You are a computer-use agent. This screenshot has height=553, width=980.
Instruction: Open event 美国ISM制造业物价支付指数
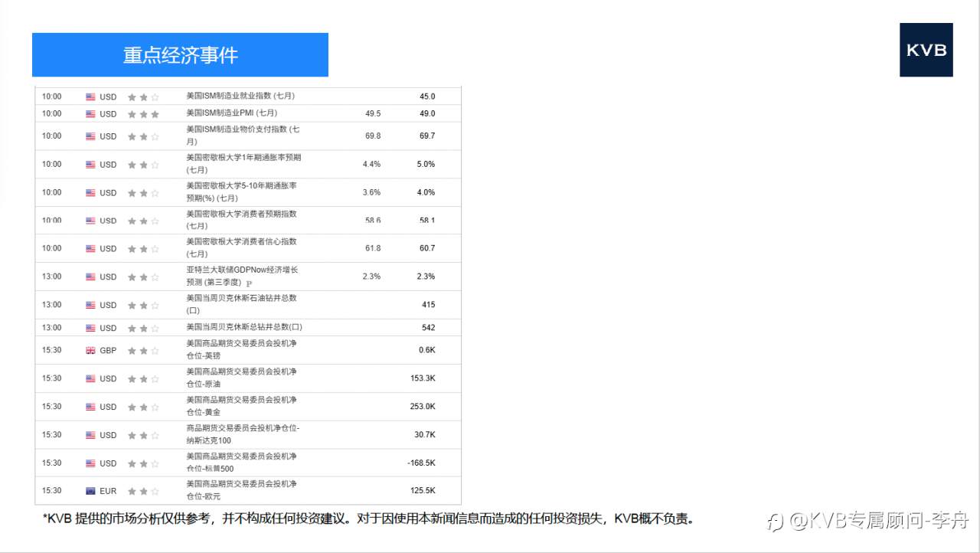click(x=243, y=136)
